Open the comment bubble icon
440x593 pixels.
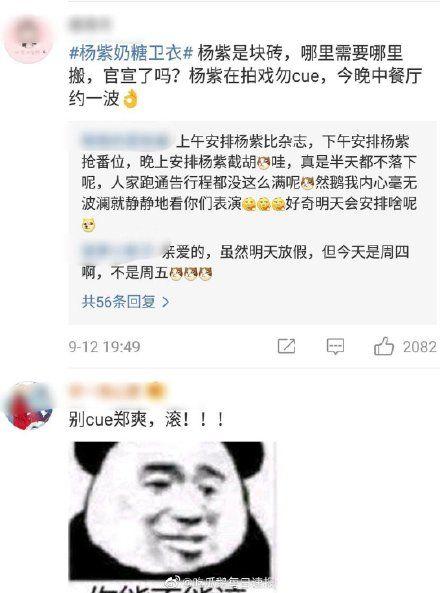click(335, 346)
